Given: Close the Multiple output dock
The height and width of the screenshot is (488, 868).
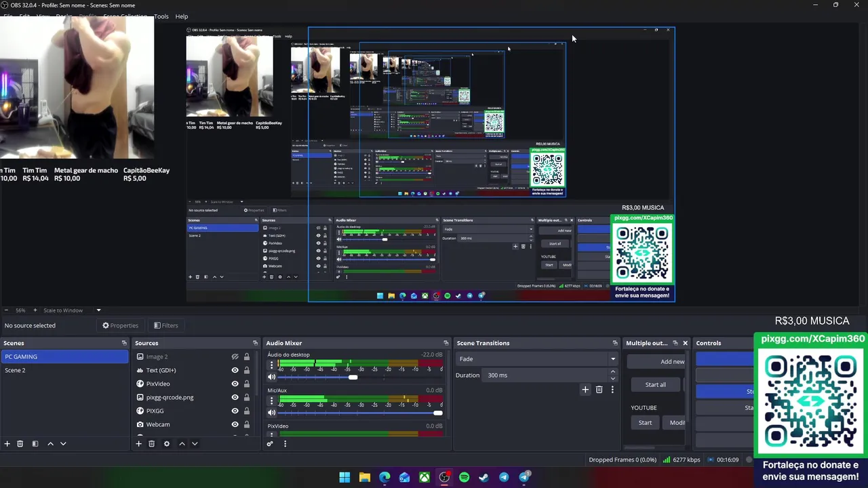Looking at the screenshot, I should click(685, 343).
